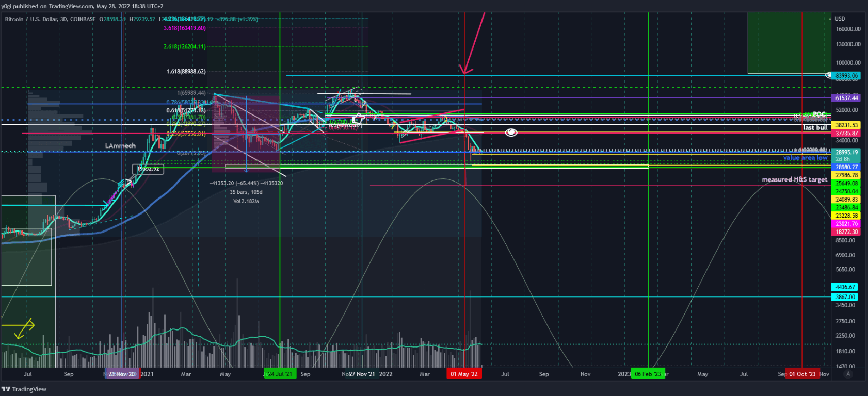The image size is (868, 396).
Task: Select the 37735.87 red price label
Action: pos(846,133)
